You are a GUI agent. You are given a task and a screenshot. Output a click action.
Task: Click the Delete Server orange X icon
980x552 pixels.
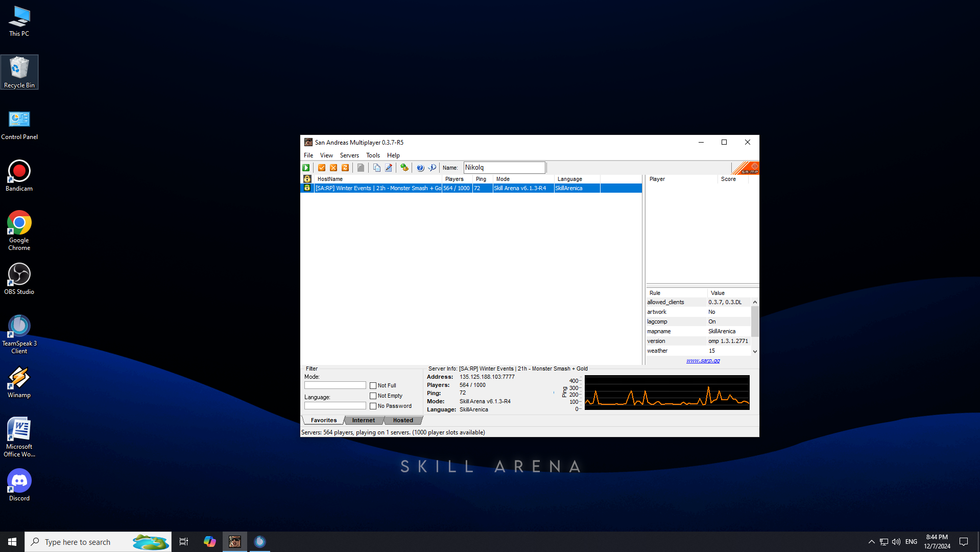[333, 168]
